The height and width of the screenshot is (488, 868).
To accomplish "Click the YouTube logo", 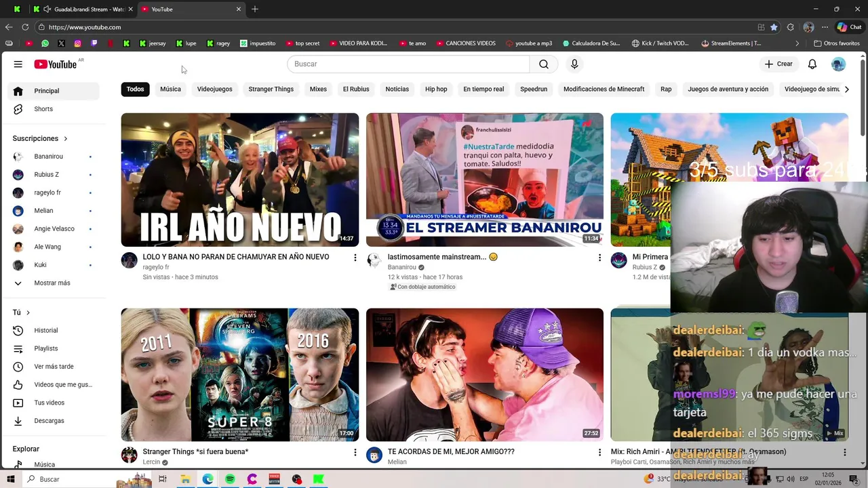I will coord(56,64).
